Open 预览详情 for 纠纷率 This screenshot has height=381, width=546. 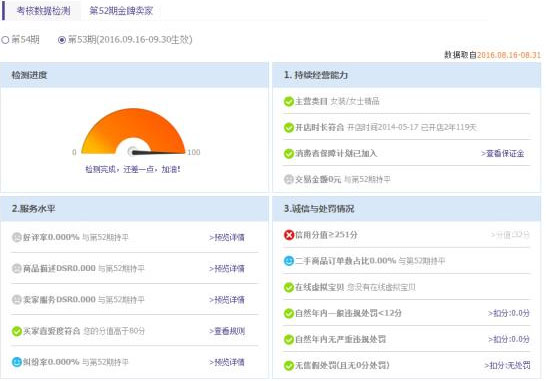click(227, 362)
